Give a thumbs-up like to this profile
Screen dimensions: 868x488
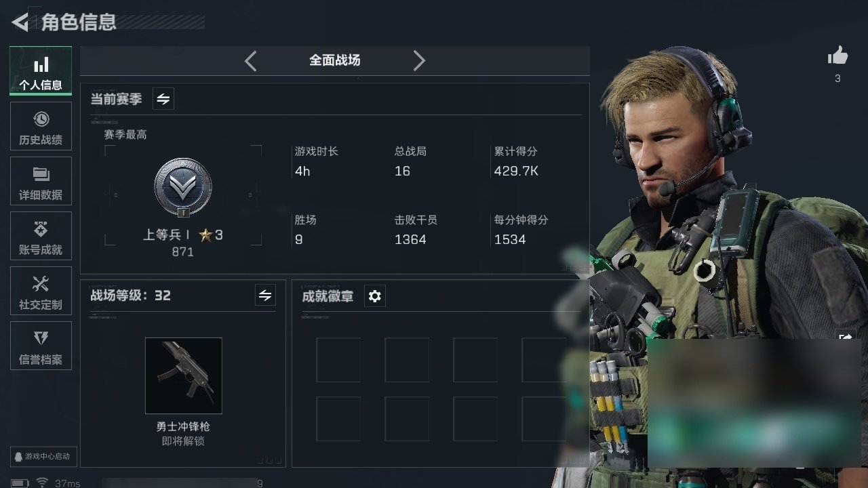pyautogui.click(x=837, y=56)
